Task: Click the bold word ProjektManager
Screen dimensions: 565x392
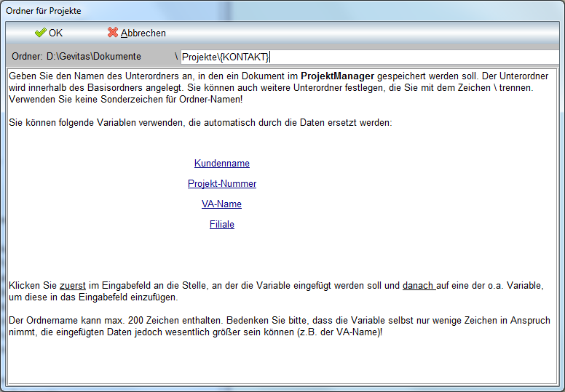Action: 337,76
